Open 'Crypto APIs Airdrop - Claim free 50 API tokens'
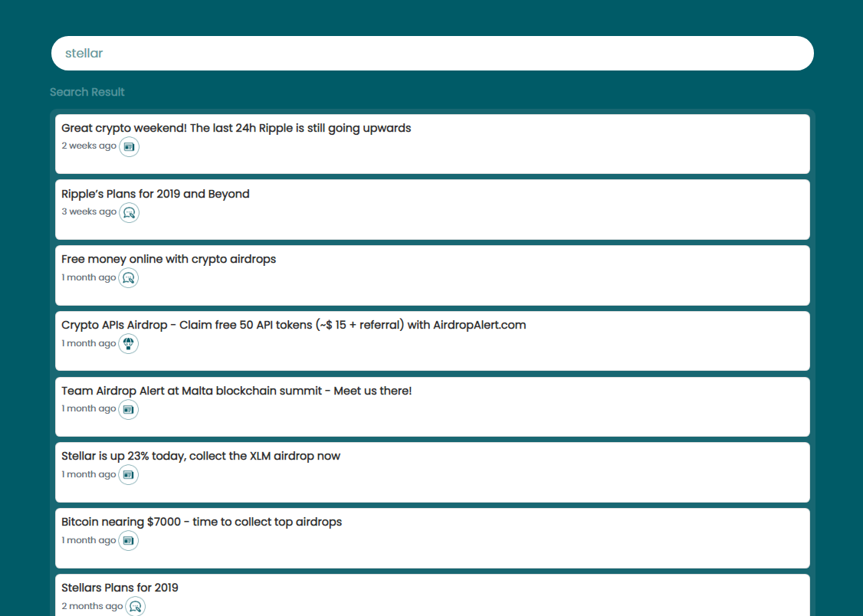The image size is (863, 616). 294,325
